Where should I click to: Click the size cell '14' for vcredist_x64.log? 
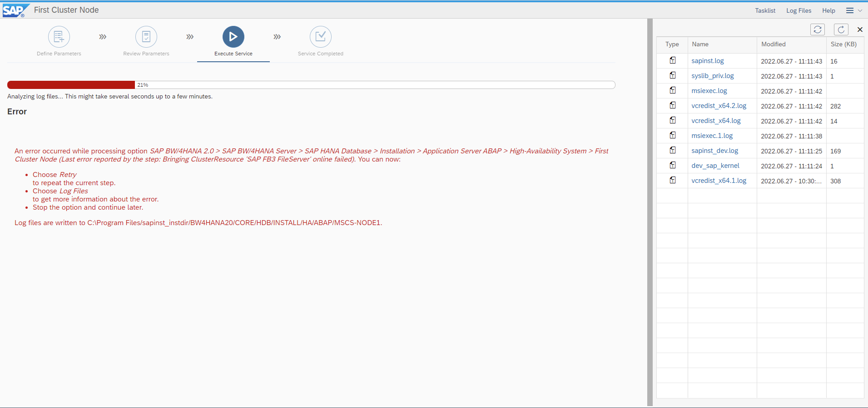click(x=834, y=121)
